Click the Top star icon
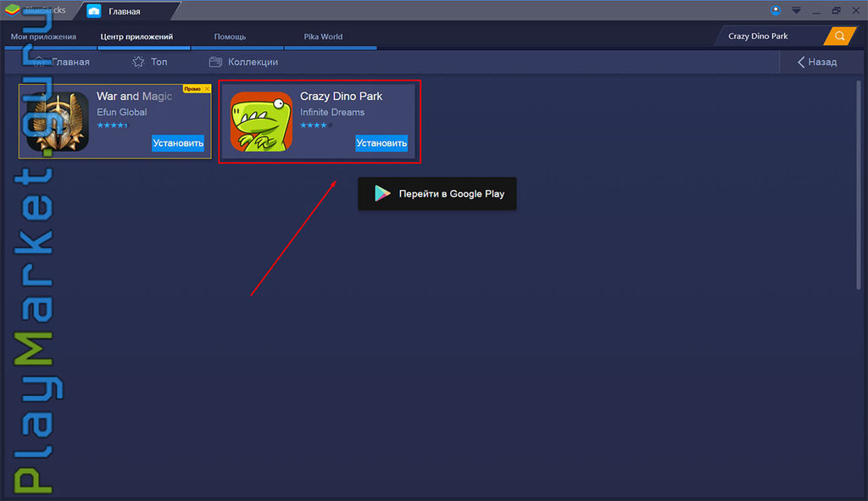The width and height of the screenshot is (868, 501). click(138, 62)
